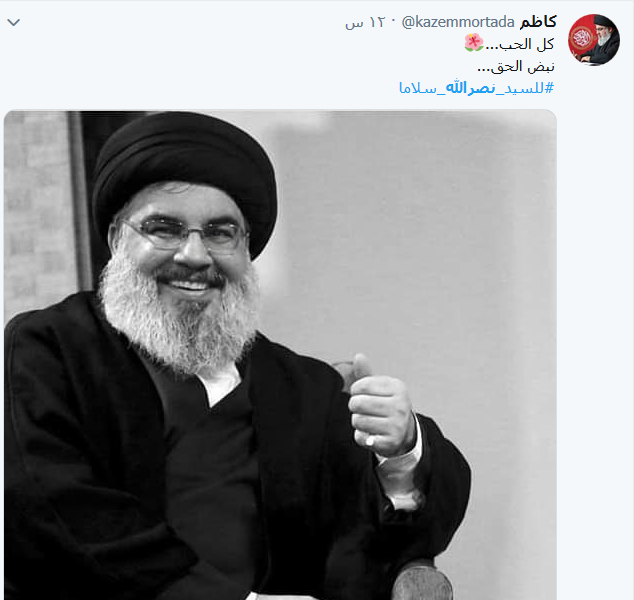Screen dimensions: 634x600
Task: Click the red circular emblem inside avatar
Action: click(581, 39)
